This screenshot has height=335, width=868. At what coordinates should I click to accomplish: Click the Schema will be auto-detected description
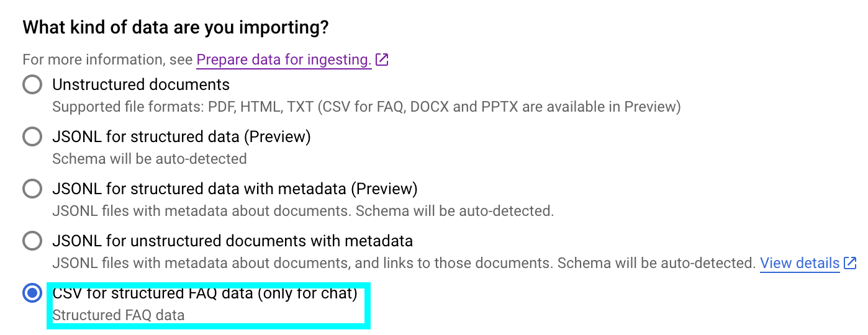(149, 159)
